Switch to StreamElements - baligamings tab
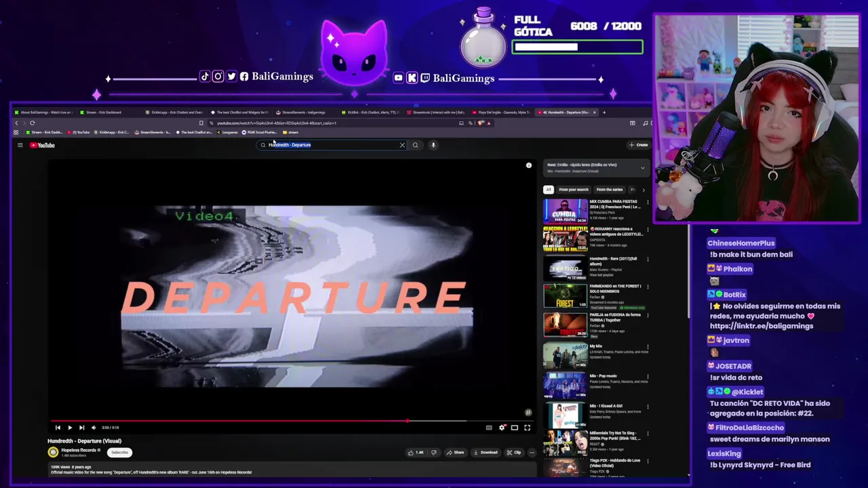This screenshot has width=868, height=488. (x=303, y=113)
